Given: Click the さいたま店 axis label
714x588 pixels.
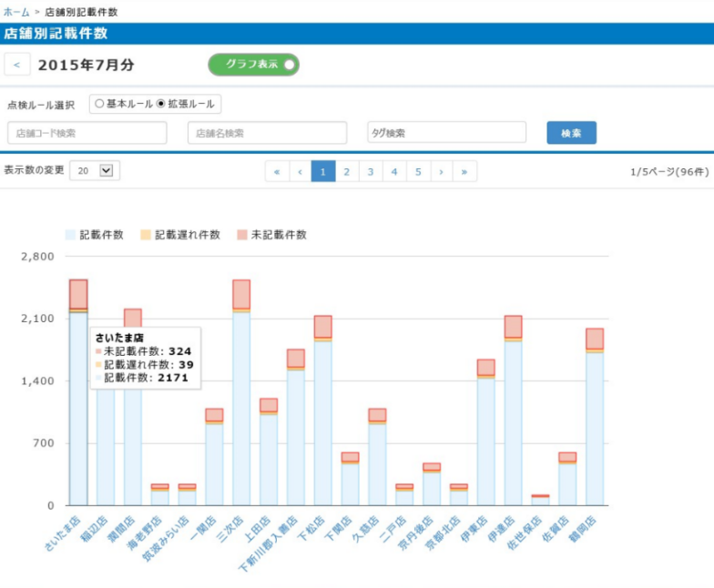Looking at the screenshot, I should point(63,533).
